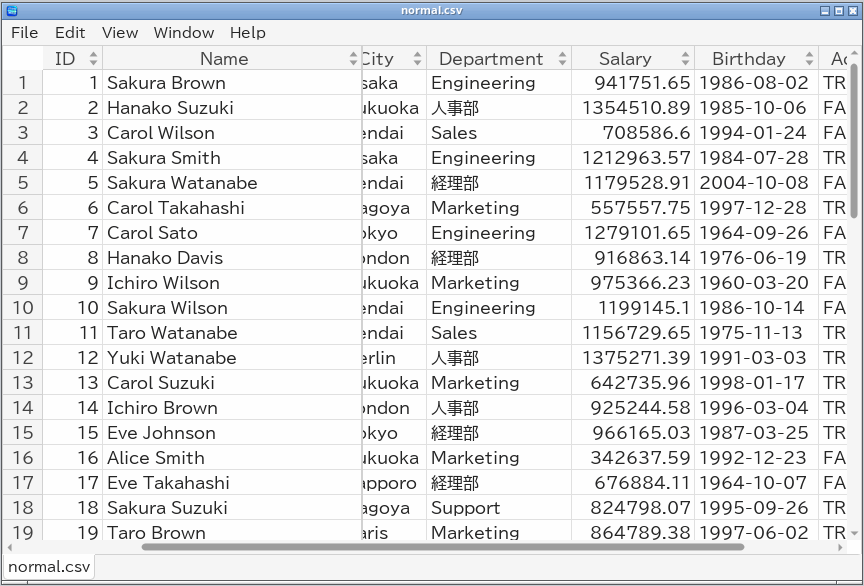Open the View menu
Screen dimensions: 864x586
(120, 33)
